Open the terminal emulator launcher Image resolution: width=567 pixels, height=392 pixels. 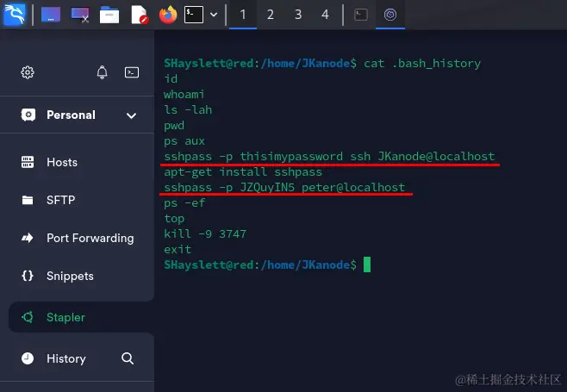[x=194, y=15]
